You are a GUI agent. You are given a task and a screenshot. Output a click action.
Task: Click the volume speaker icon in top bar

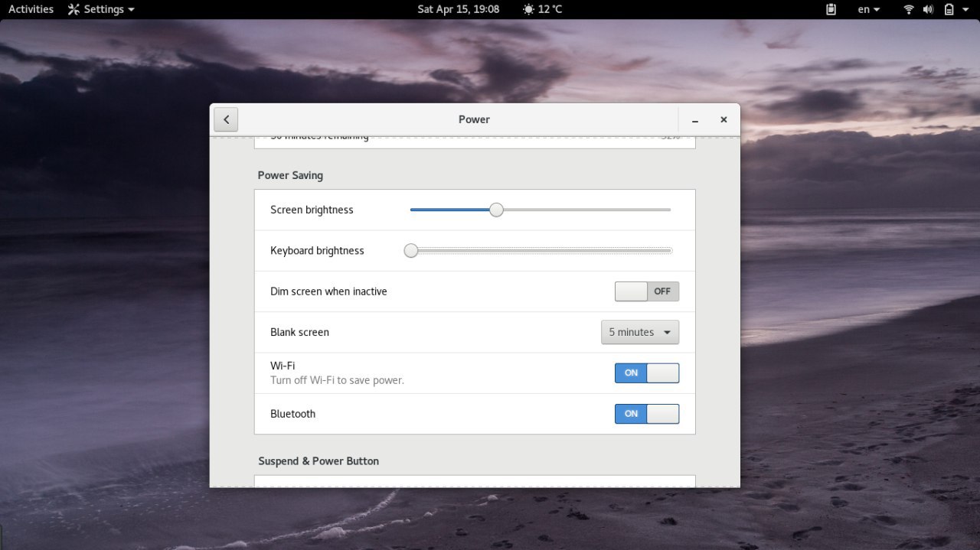tap(929, 9)
